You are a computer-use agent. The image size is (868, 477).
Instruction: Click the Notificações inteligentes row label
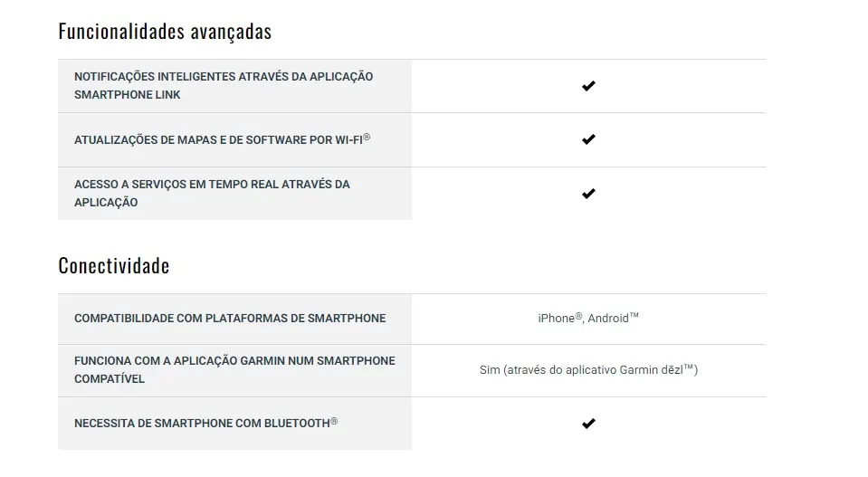224,86
